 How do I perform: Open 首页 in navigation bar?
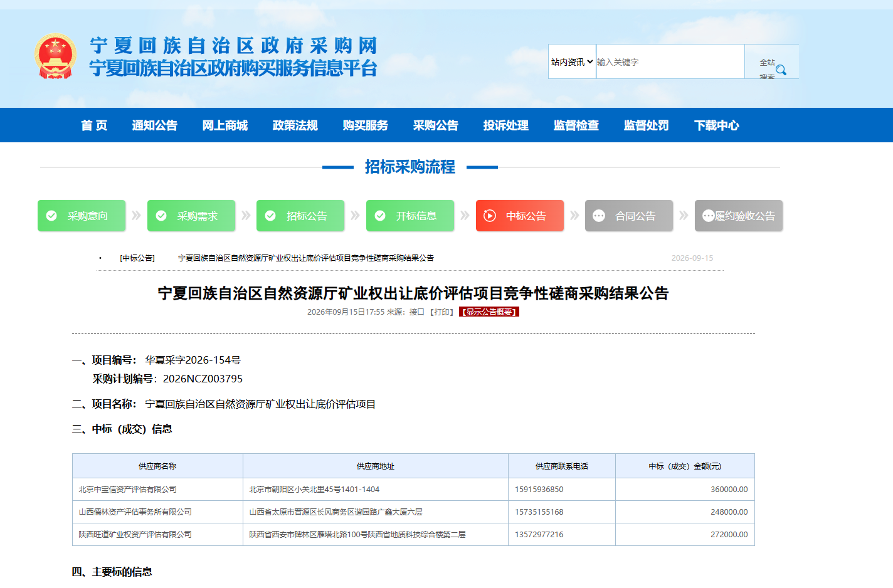(94, 125)
